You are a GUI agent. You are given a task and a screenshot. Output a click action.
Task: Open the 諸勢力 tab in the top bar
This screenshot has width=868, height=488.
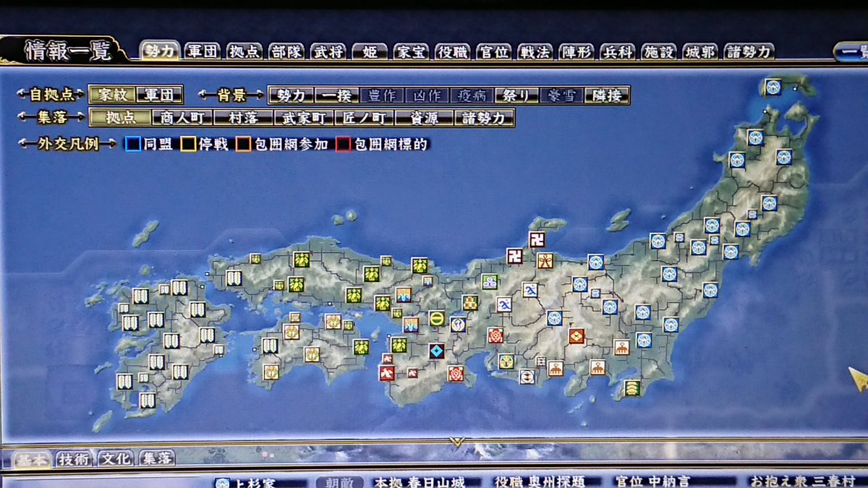coord(749,52)
